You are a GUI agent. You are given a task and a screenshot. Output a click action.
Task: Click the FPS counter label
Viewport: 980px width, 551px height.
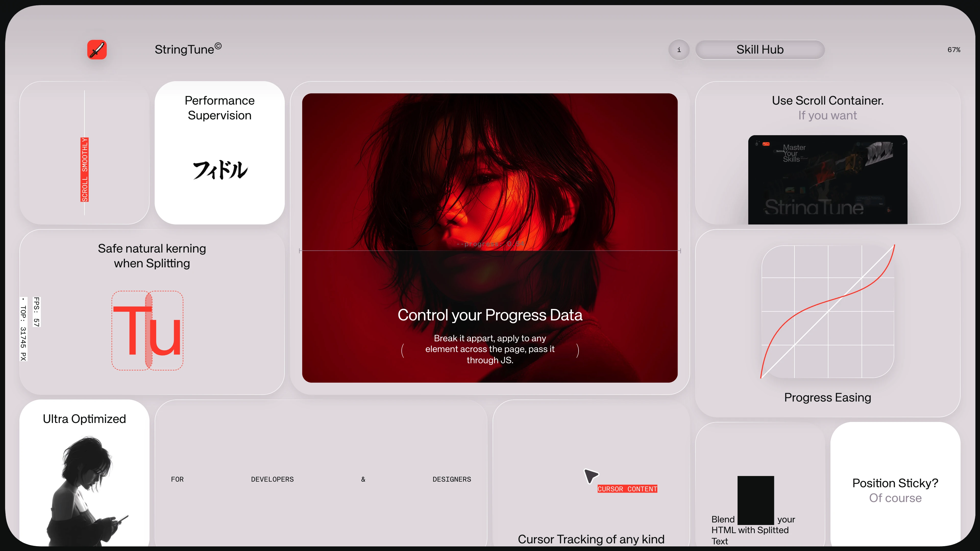(36, 312)
